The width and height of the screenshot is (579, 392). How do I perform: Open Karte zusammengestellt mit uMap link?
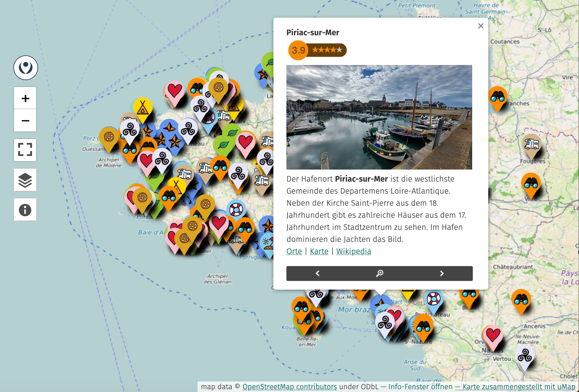(519, 387)
